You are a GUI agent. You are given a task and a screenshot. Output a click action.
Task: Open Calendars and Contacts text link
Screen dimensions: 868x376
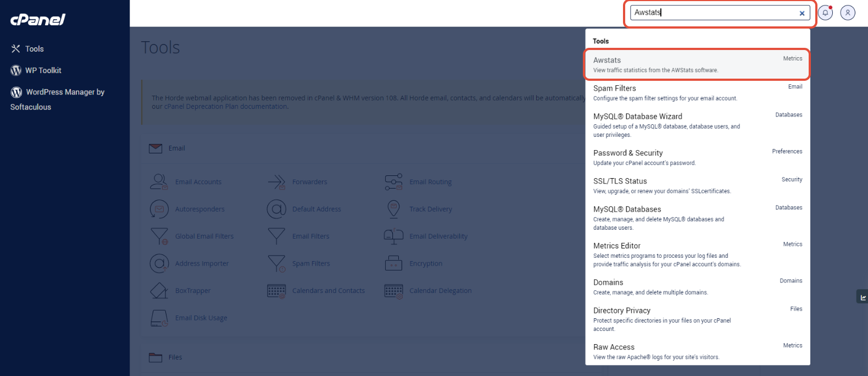coord(329,291)
